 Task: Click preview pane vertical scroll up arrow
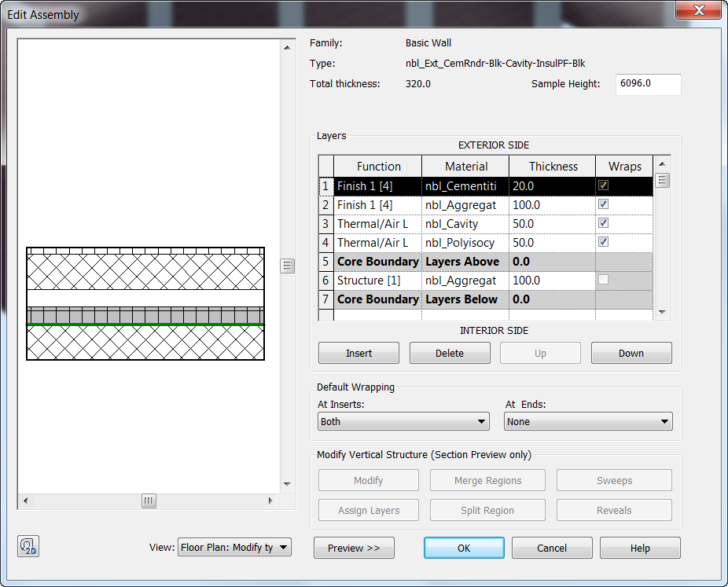click(287, 47)
